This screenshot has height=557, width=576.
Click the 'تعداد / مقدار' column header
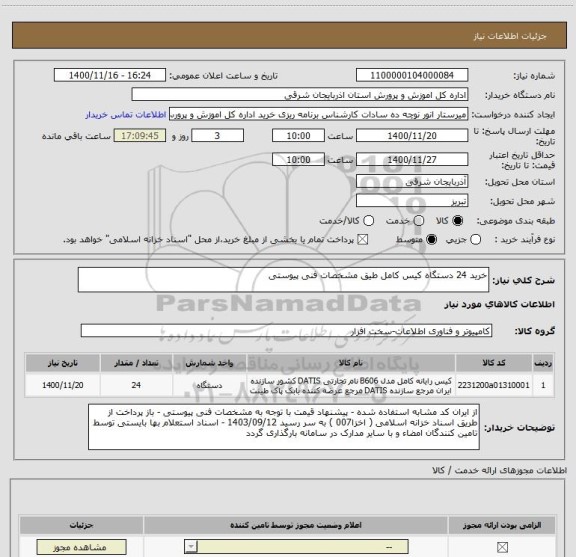point(136,363)
